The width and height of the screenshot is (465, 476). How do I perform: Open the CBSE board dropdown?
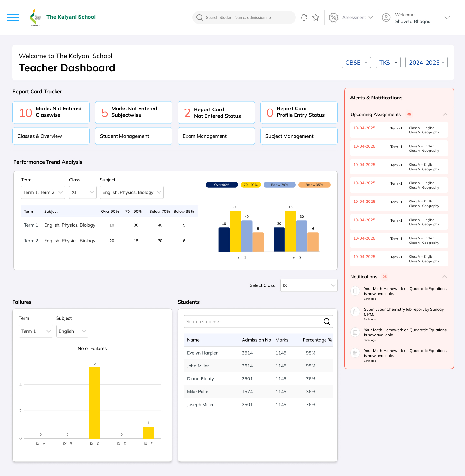pos(356,63)
